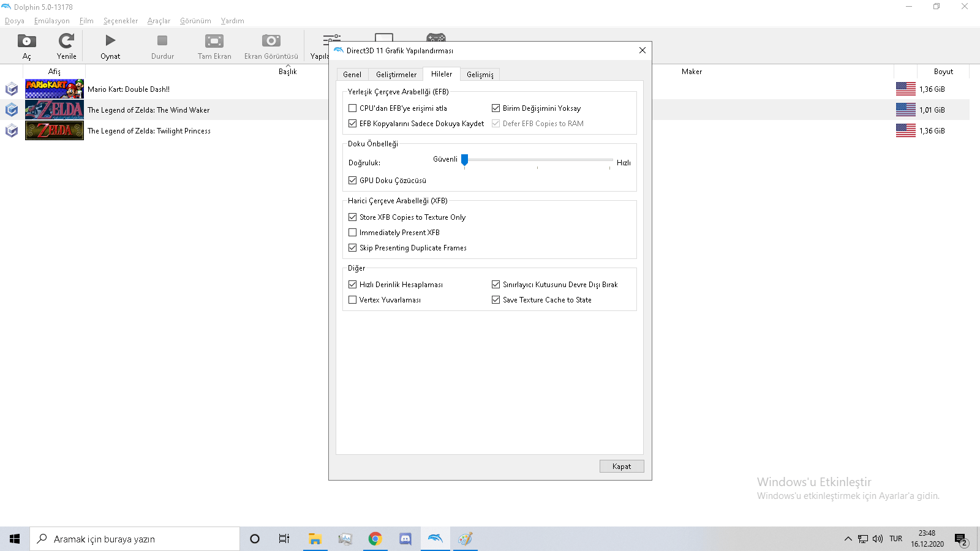
Task: Open the Emülasyon menu
Action: coord(52,21)
